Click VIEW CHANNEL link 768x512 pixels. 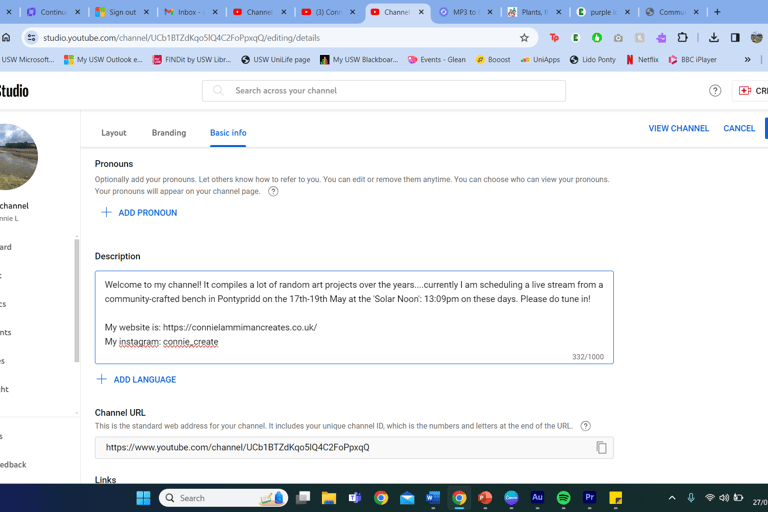point(678,128)
